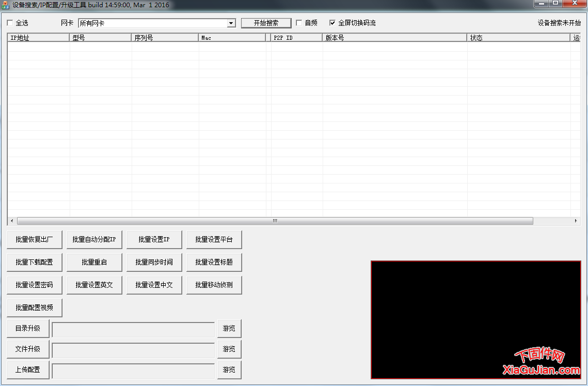Toggle the 全选 select-all checkbox
This screenshot has height=386, width=588.
click(x=10, y=23)
